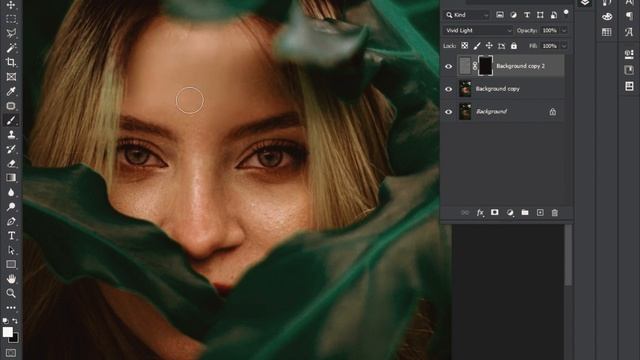Create new fill or adjustment layer
The image size is (640, 360).
510,213
